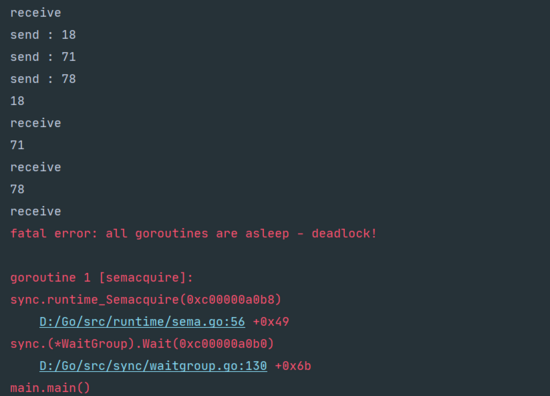Click the goroutine 1 [semacquire] line
Screen dimensions: 550x396
101,278
